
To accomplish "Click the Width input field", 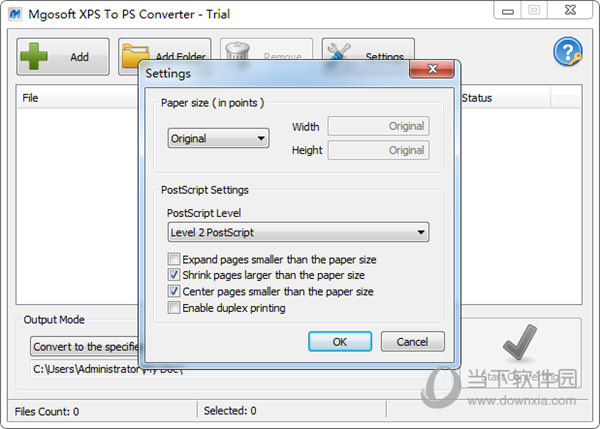I will 378,126.
